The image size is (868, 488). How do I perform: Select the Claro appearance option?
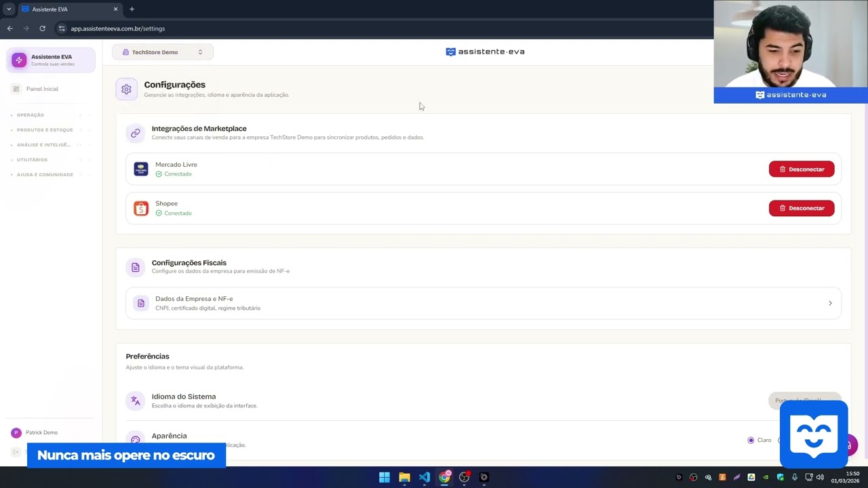tap(751, 440)
